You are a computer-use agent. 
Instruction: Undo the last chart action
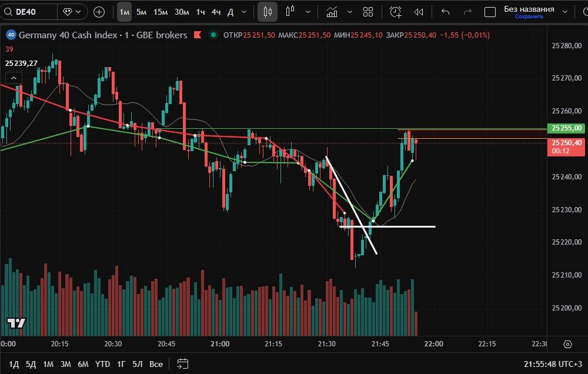point(445,12)
